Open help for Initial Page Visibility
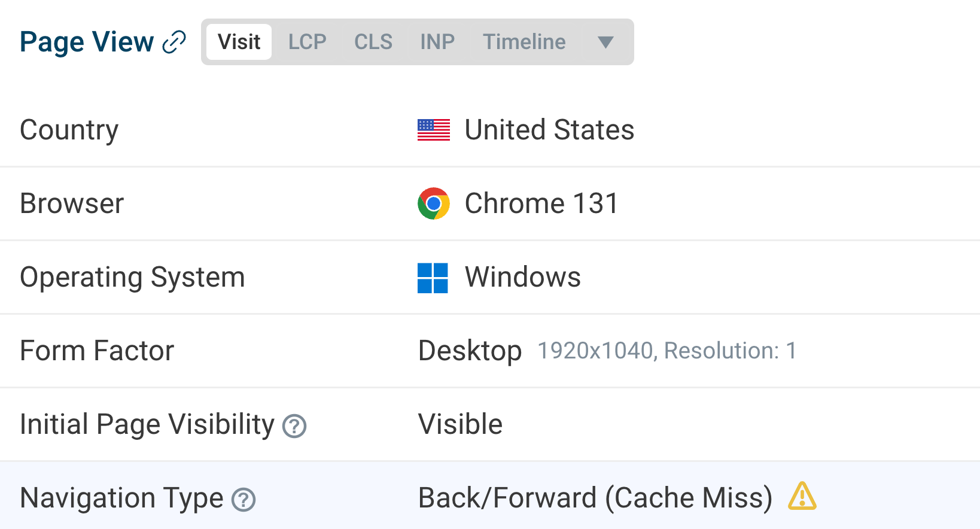The image size is (980, 529). point(294,426)
